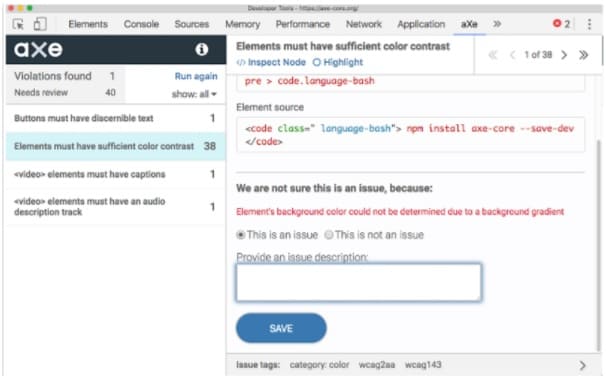Click the 'Violations found' count row
This screenshot has height=376, width=606.
[x=65, y=76]
